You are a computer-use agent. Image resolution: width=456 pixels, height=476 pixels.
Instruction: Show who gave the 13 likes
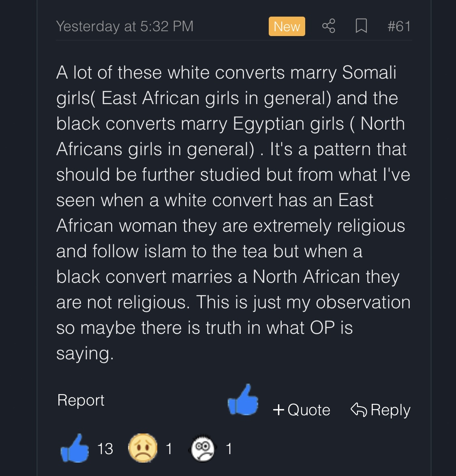tap(105, 449)
